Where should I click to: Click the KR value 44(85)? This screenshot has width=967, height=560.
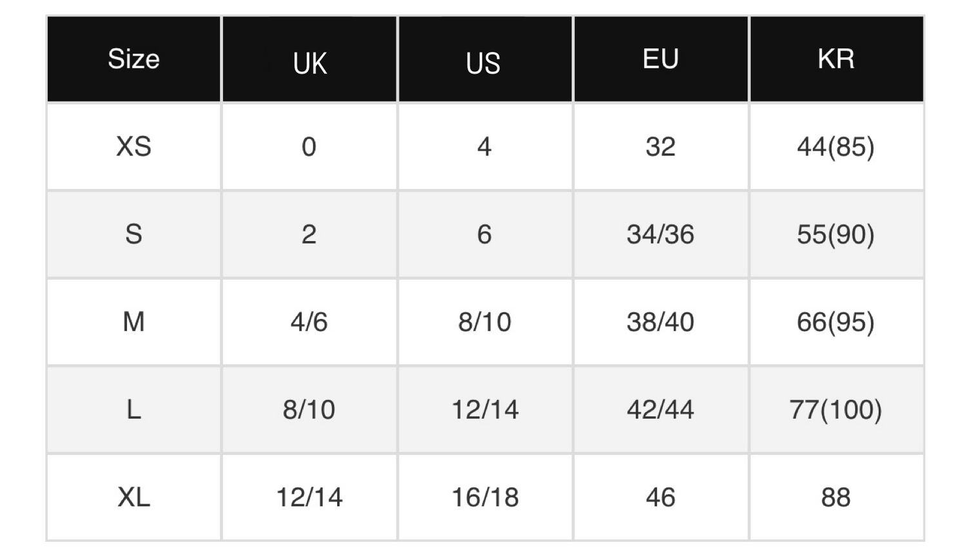tap(835, 147)
